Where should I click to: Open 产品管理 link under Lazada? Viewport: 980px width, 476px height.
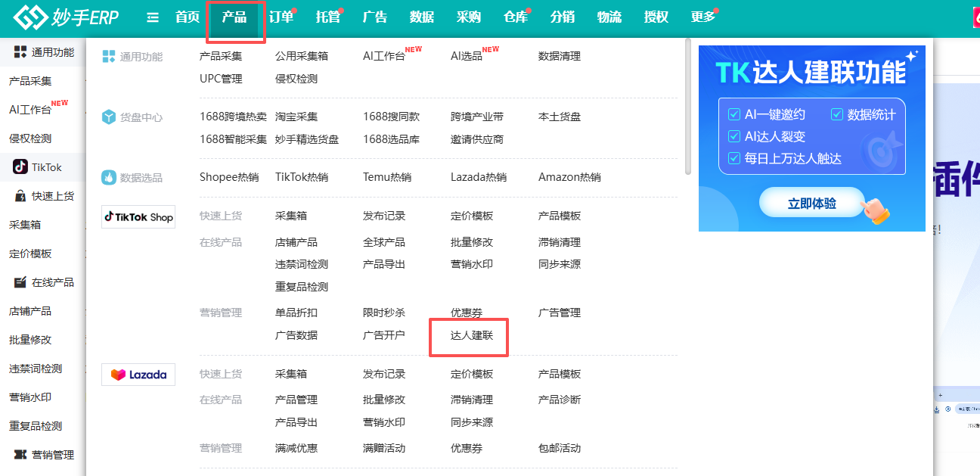pos(296,400)
